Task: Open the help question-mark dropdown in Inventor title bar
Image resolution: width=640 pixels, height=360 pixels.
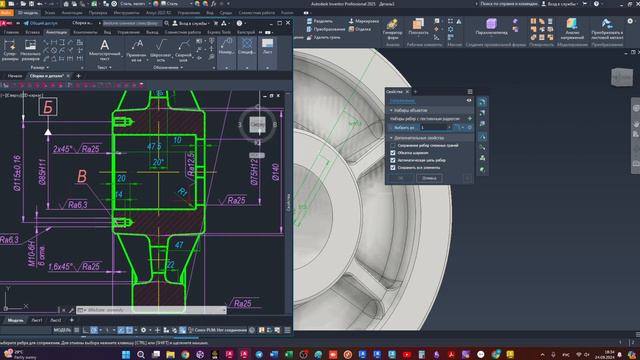Action: click(x=597, y=4)
